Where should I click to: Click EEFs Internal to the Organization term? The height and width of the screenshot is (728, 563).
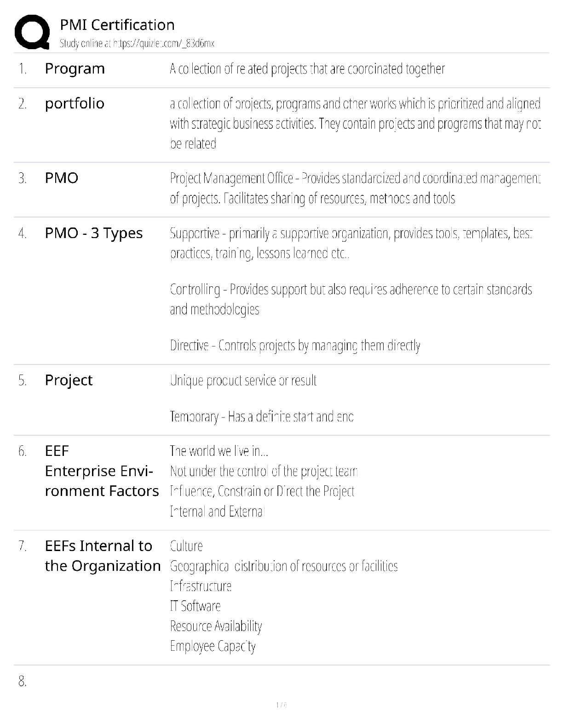pos(103,556)
